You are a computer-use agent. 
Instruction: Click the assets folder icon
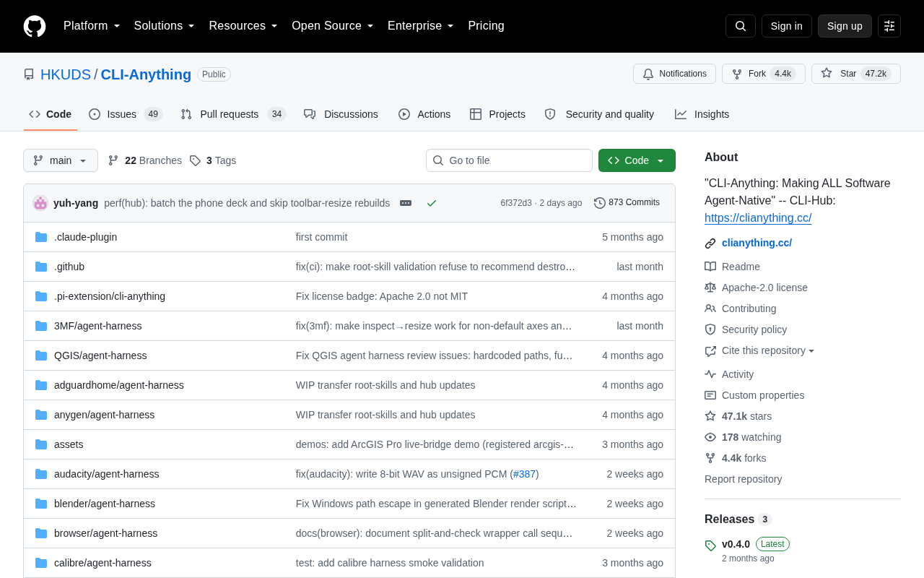41,444
